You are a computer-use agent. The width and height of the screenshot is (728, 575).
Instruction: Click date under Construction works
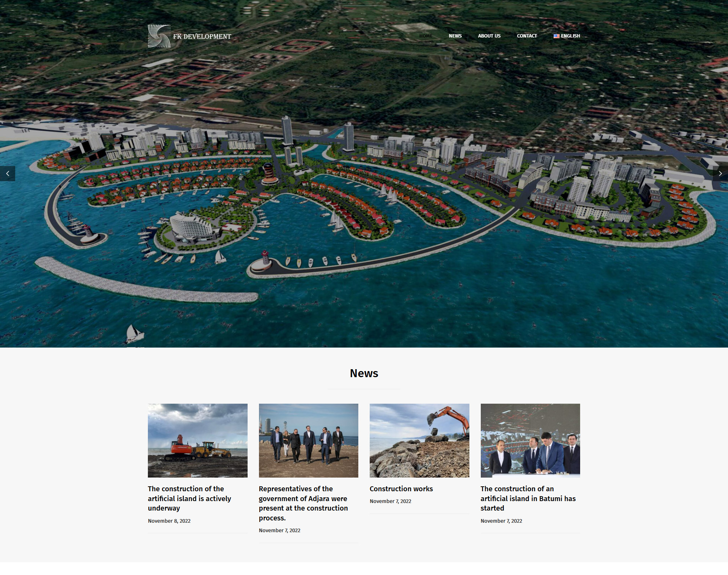[391, 501]
